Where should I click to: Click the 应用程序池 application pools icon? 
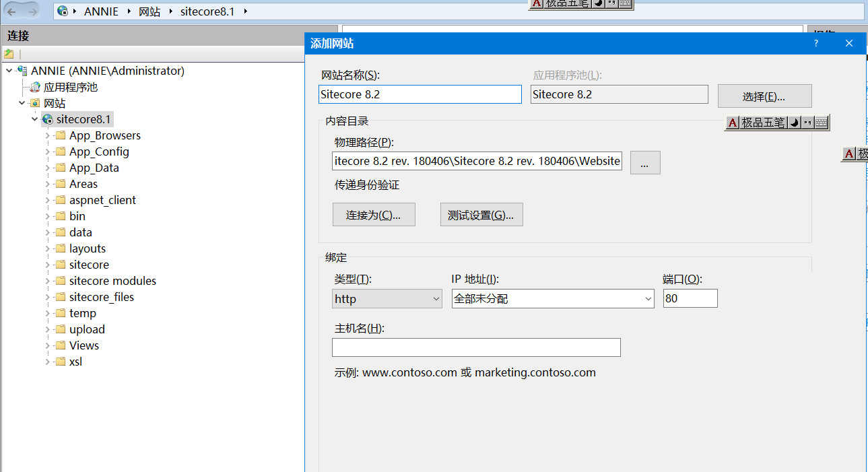click(35, 87)
